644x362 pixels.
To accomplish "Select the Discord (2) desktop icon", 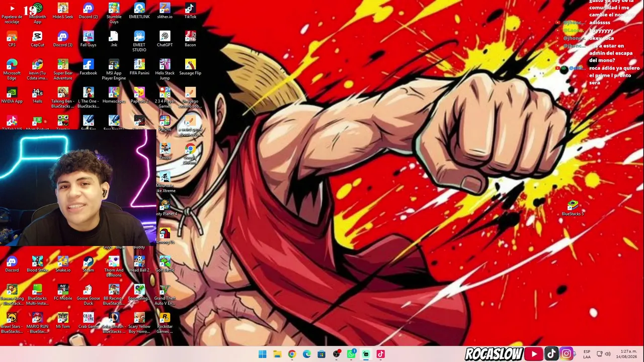I will (x=88, y=11).
